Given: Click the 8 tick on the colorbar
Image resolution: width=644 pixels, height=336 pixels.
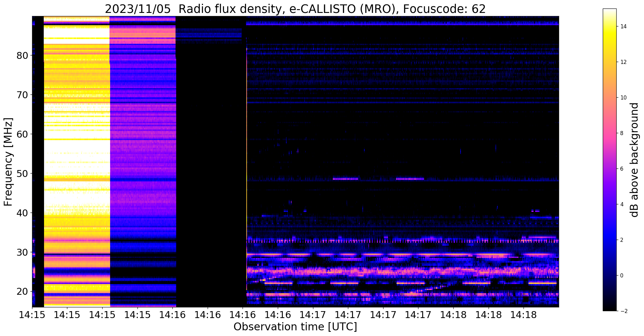Looking at the screenshot, I should click(621, 133).
